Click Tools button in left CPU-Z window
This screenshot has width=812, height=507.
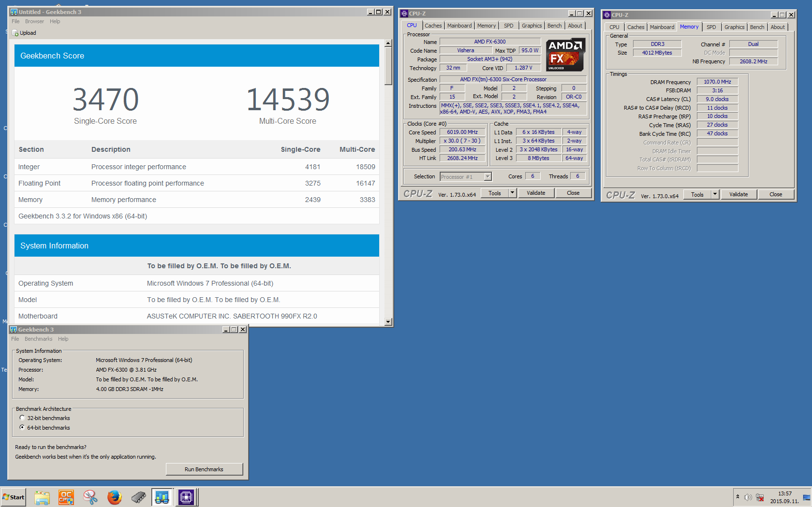point(495,193)
